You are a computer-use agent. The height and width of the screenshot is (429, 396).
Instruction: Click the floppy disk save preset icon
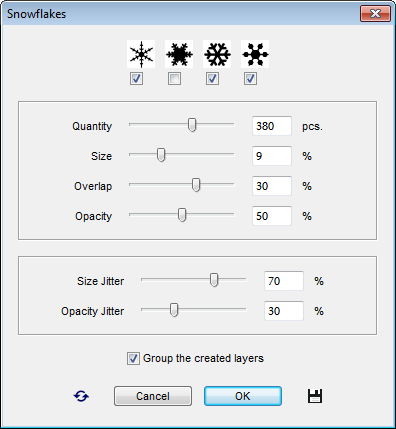pos(315,396)
